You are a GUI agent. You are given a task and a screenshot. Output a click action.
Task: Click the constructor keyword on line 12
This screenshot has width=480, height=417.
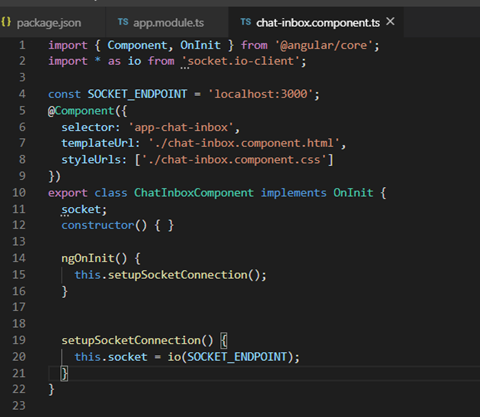(98, 225)
